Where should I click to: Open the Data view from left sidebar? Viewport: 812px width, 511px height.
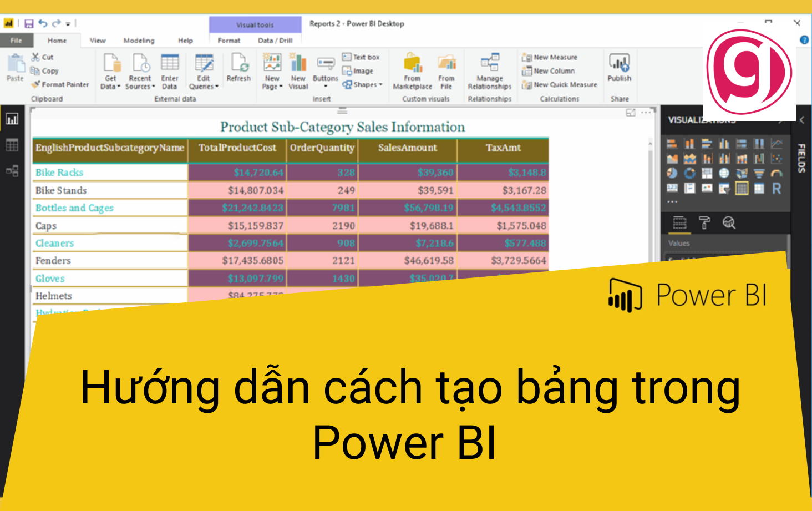click(x=12, y=145)
